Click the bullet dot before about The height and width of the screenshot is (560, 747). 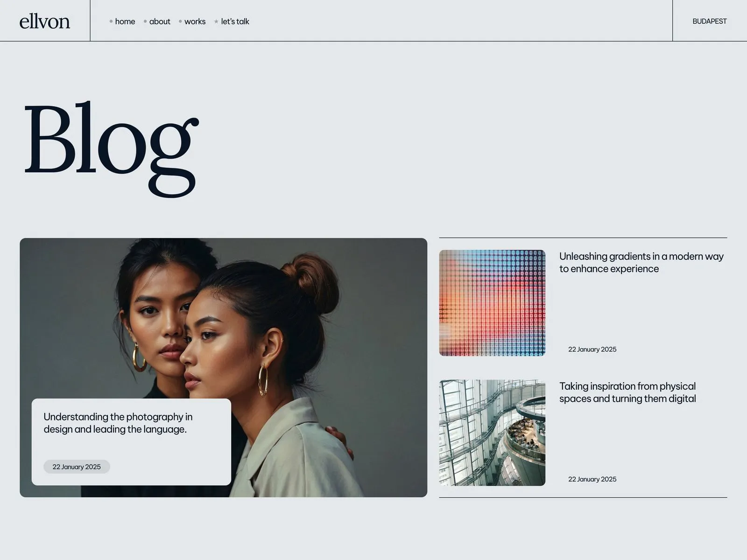point(145,21)
